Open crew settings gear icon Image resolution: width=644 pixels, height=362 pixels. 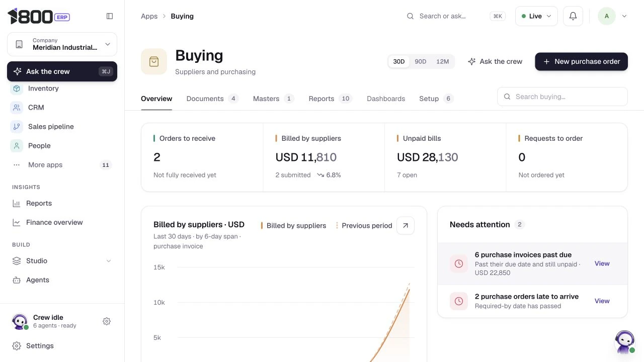107,321
